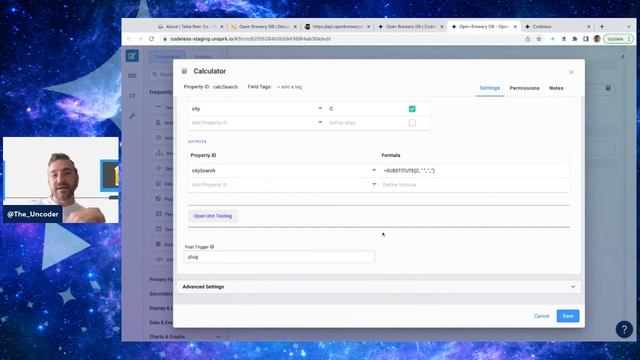The height and width of the screenshot is (360, 640).
Task: Open a new browser tab
Action: click(x=602, y=27)
